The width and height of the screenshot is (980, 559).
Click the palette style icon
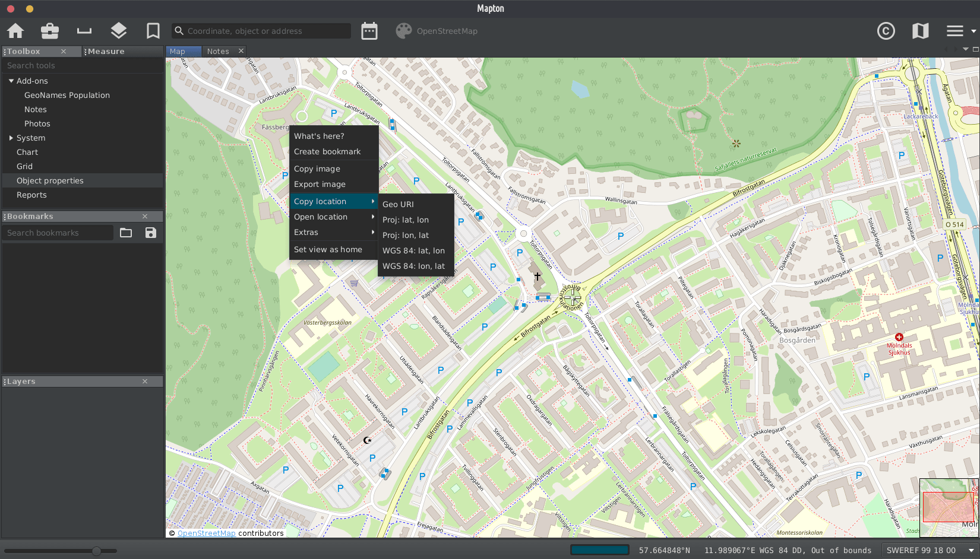coord(404,31)
